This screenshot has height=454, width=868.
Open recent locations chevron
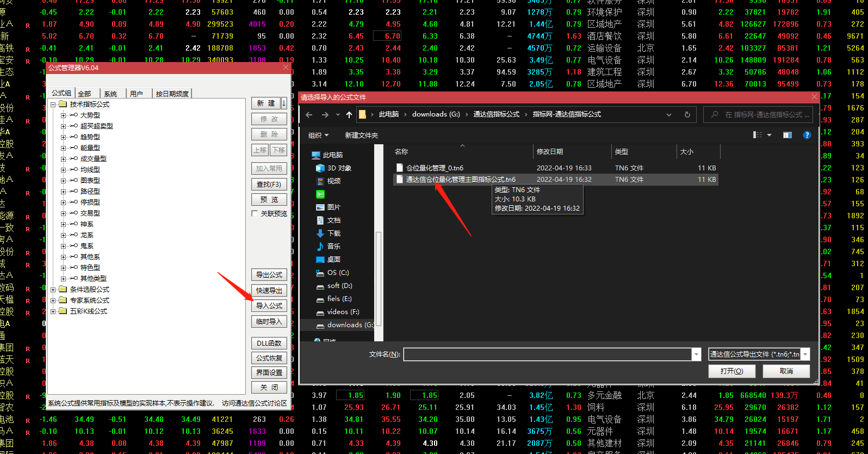(338, 115)
